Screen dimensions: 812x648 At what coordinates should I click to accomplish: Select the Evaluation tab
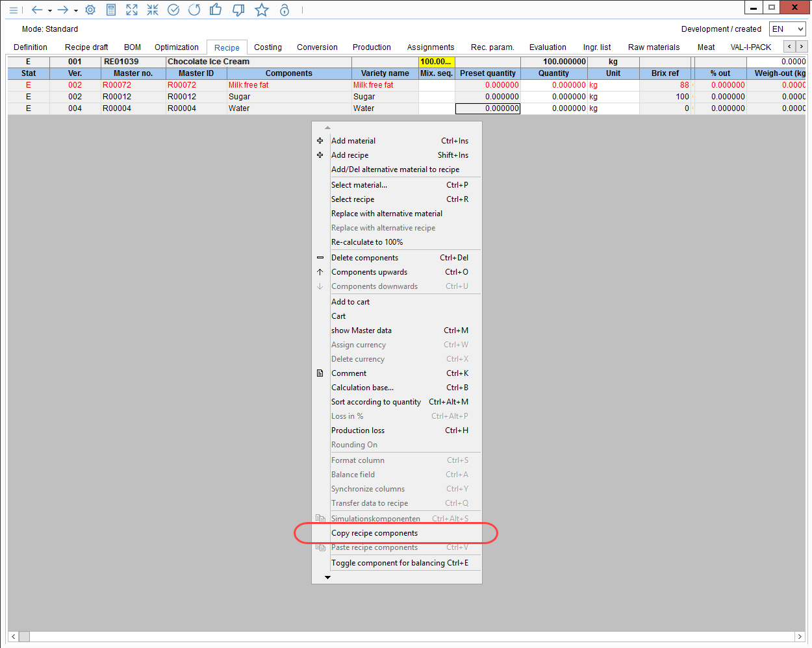(x=548, y=47)
